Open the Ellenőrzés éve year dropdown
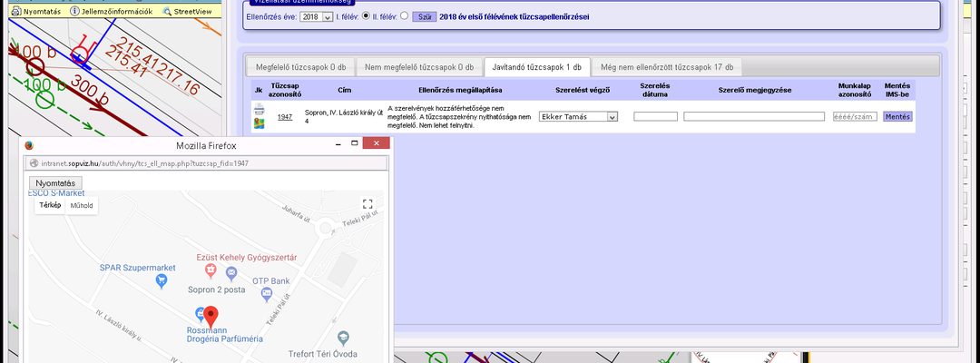Image resolution: width=980 pixels, height=363 pixels. click(317, 17)
